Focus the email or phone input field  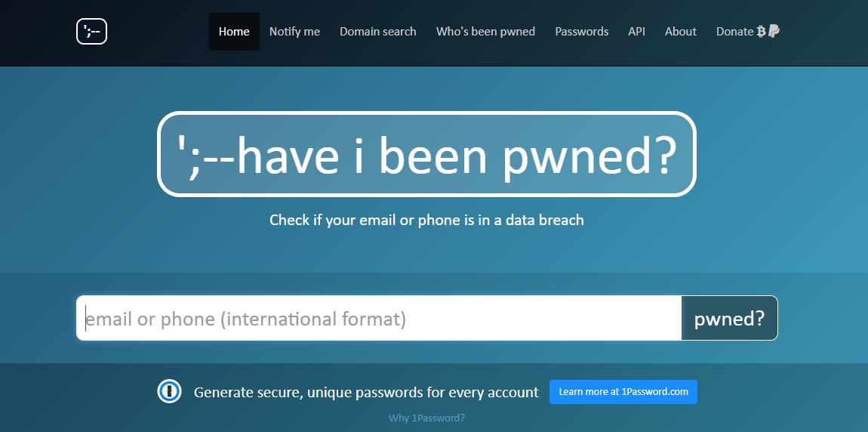[x=379, y=318]
